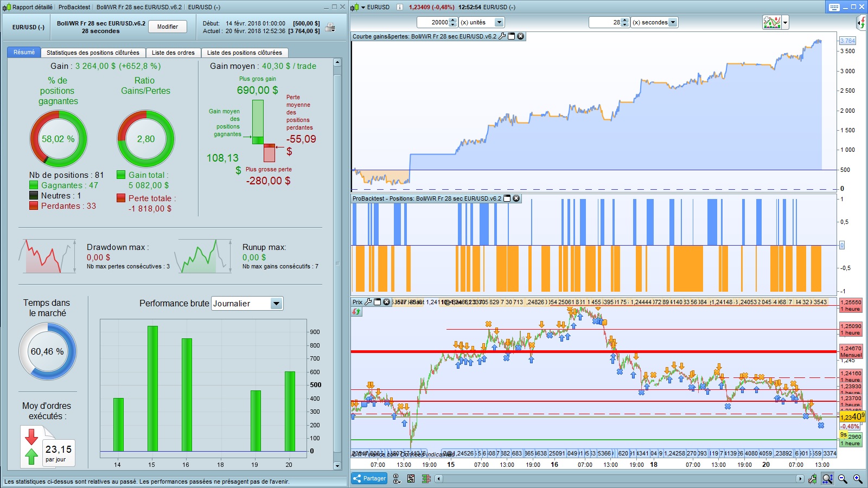The image size is (868, 488).
Task: Click the EUR/USD (-) instrument button
Action: click(28, 27)
